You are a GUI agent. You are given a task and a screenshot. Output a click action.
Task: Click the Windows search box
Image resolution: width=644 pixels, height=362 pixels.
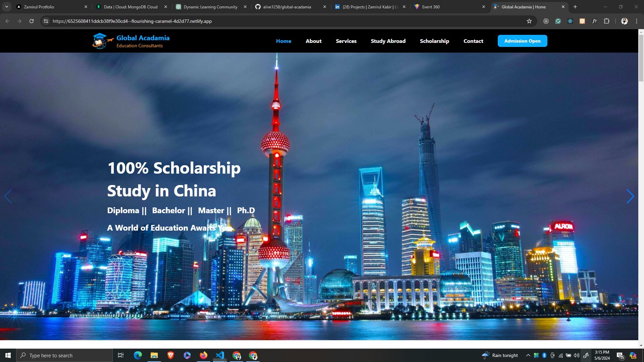pos(64,355)
